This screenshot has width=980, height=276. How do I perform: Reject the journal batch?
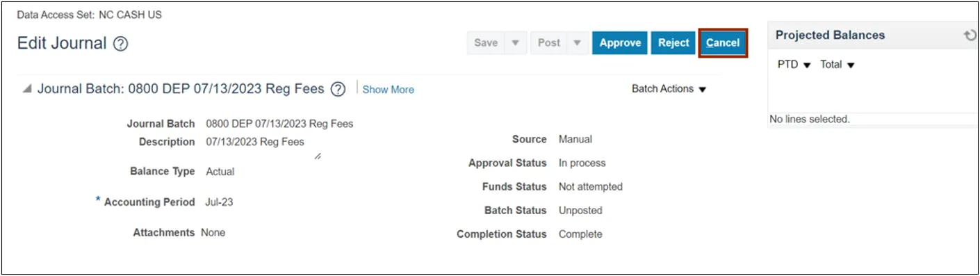(x=673, y=43)
